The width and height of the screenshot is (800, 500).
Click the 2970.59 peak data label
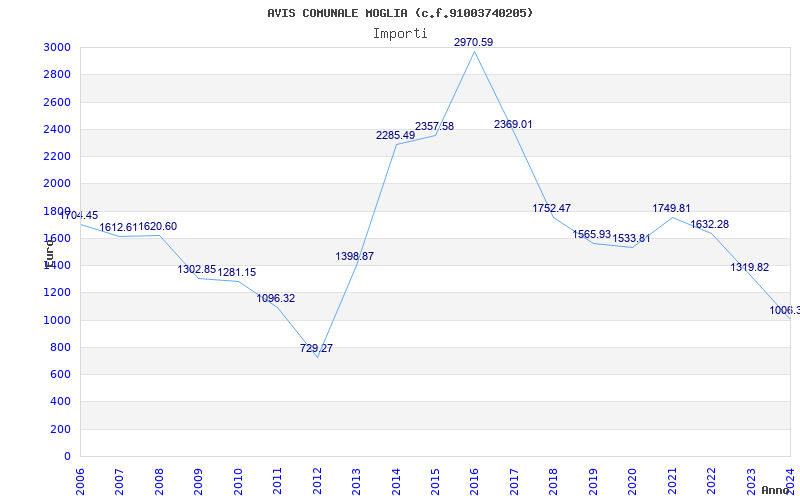473,42
